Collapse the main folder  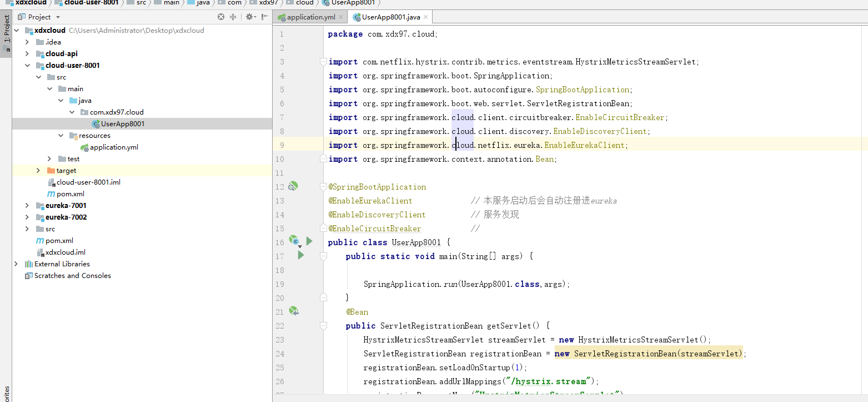point(49,89)
